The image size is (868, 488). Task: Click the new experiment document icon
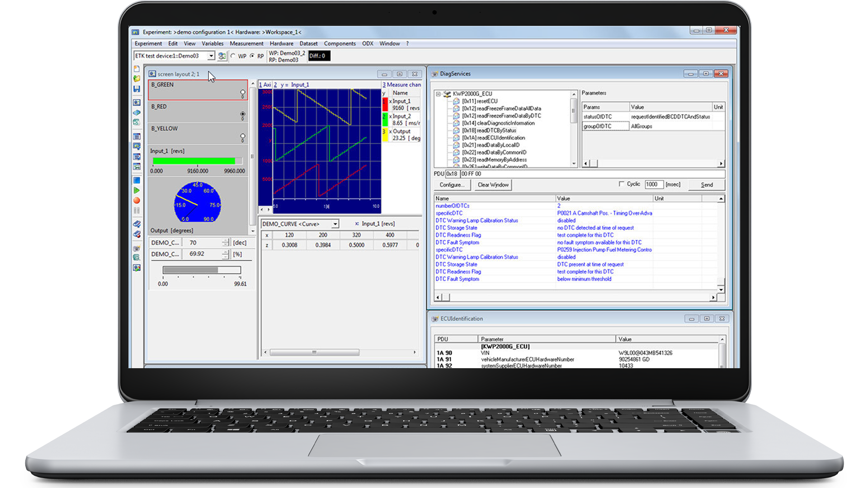click(137, 69)
